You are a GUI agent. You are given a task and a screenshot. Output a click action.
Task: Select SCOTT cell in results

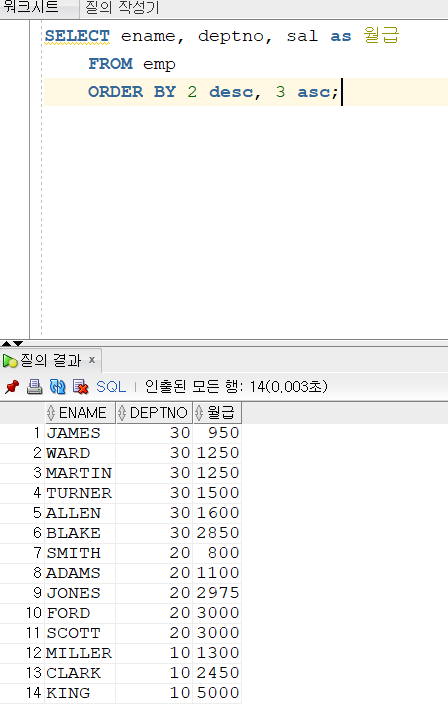tap(80, 633)
